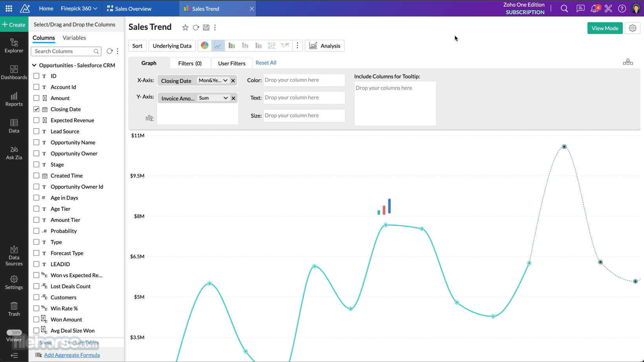Remove Invoice Amount from Y-Axis
Viewport: 644px width, 362px height.
(233, 98)
